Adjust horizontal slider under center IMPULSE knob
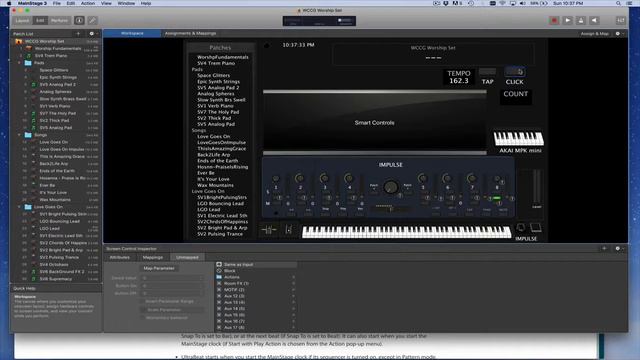This screenshot has height=360, width=640. pos(390,209)
